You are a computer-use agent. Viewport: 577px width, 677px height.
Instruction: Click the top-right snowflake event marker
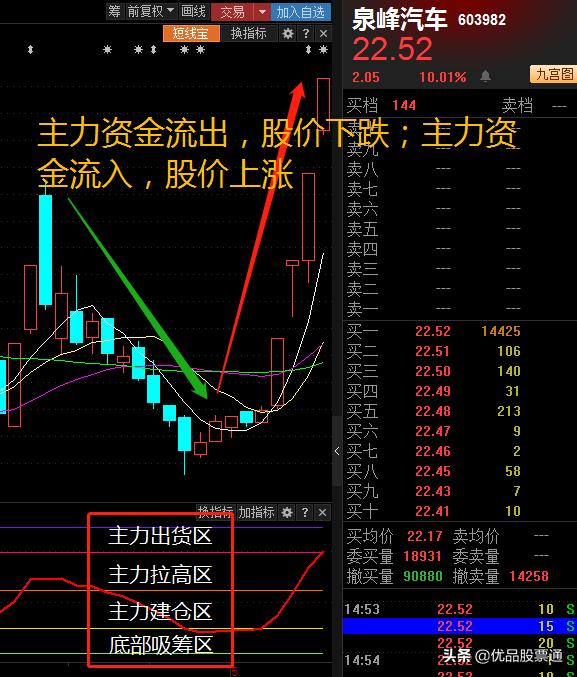tap(323, 50)
